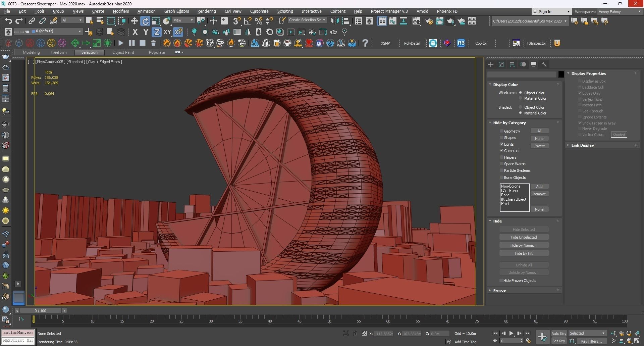
Task: Click the Pause simulation toolbar icon
Action: [x=131, y=43]
